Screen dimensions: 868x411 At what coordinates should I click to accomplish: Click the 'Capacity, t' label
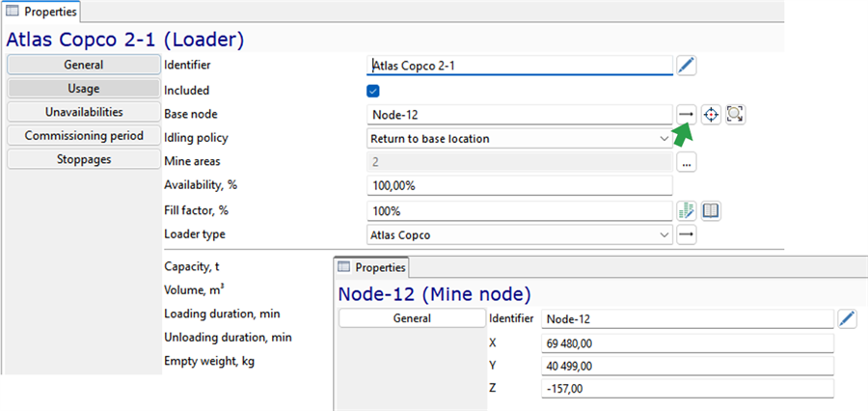(192, 266)
